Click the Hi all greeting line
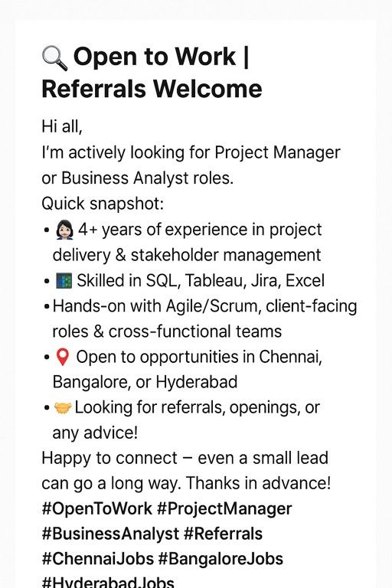This screenshot has height=588, width=392. coord(62,126)
